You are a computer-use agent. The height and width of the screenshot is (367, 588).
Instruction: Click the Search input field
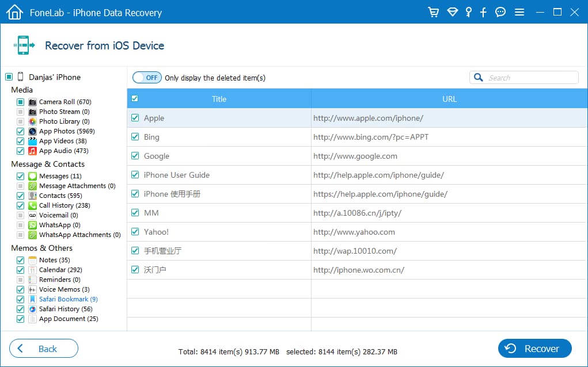pyautogui.click(x=531, y=78)
